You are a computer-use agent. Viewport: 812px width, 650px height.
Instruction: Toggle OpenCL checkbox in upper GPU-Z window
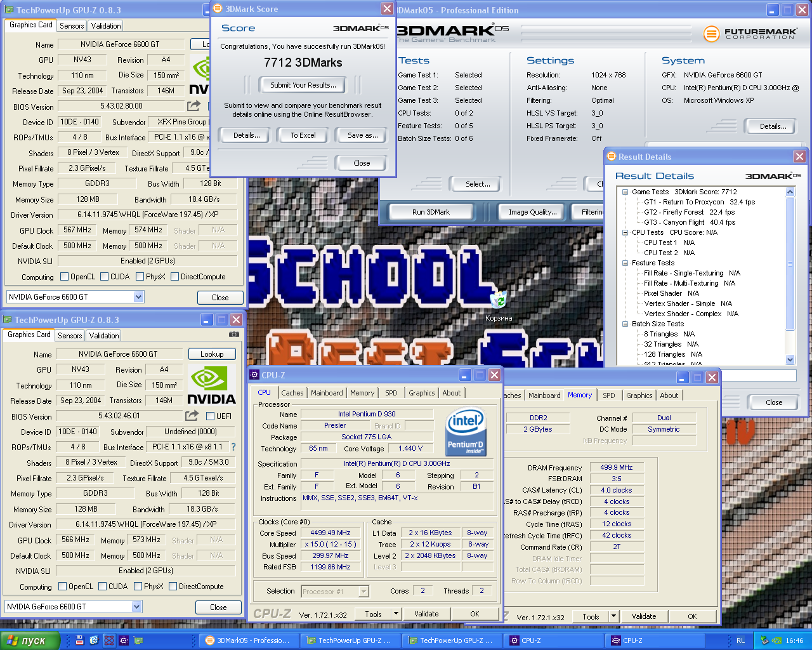tap(64, 277)
